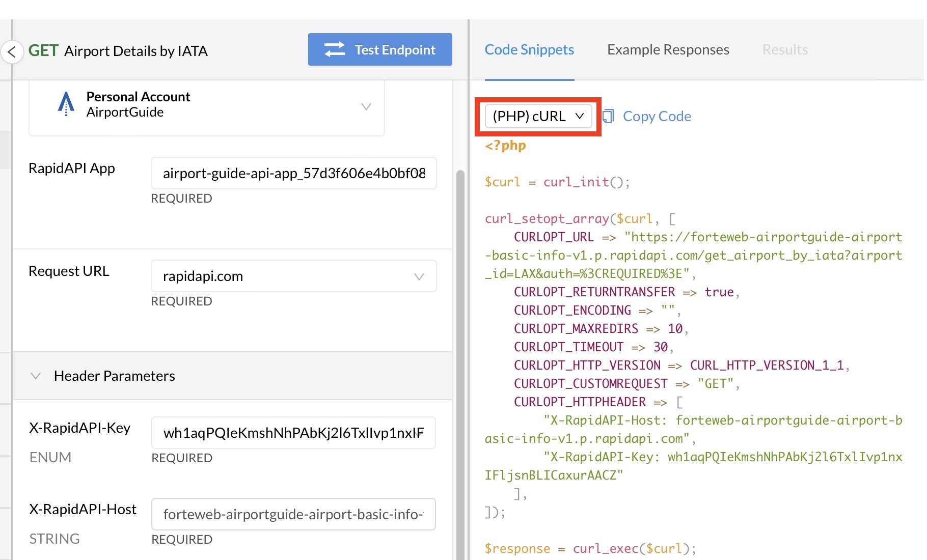Click the RapidAPI App input field
This screenshot has width=927, height=560.
point(293,174)
